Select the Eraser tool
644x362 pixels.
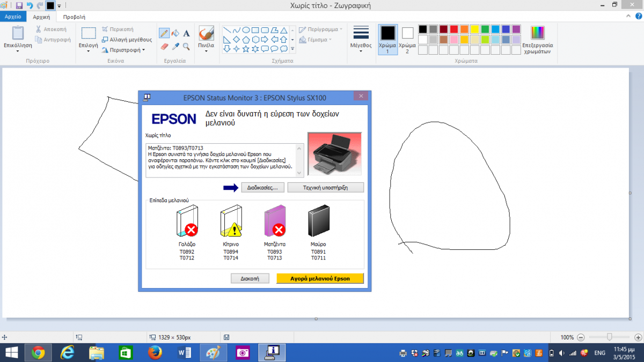point(164,47)
